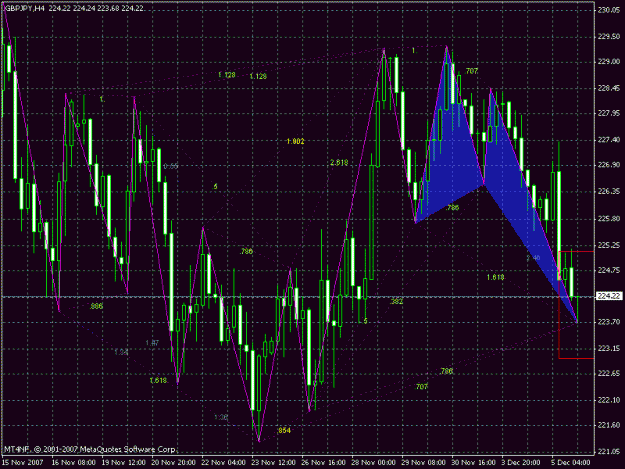Click the highlighted current price tag on the price axis
625x469 pixels.
click(x=609, y=296)
